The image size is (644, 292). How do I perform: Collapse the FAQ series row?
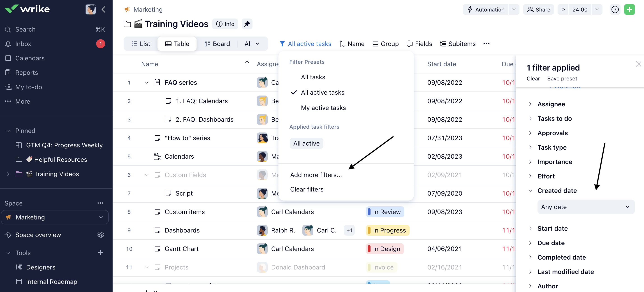(147, 83)
